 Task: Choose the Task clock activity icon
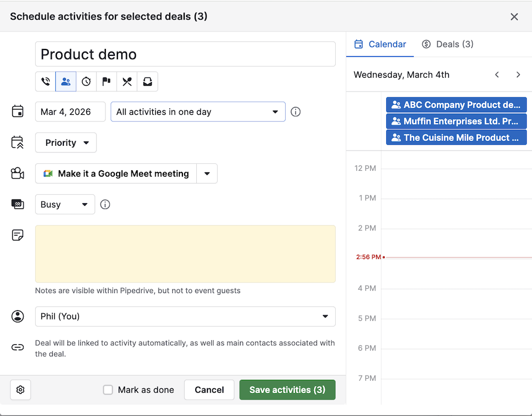86,82
